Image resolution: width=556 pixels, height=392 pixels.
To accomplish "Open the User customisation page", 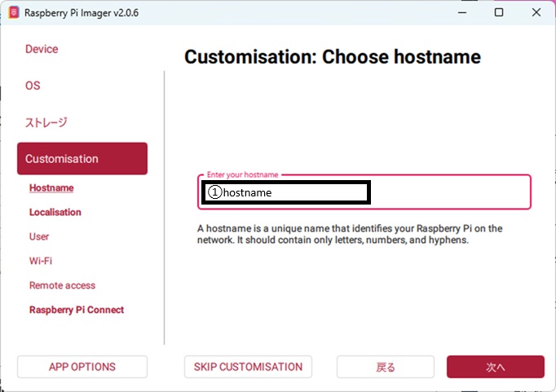I will click(39, 236).
